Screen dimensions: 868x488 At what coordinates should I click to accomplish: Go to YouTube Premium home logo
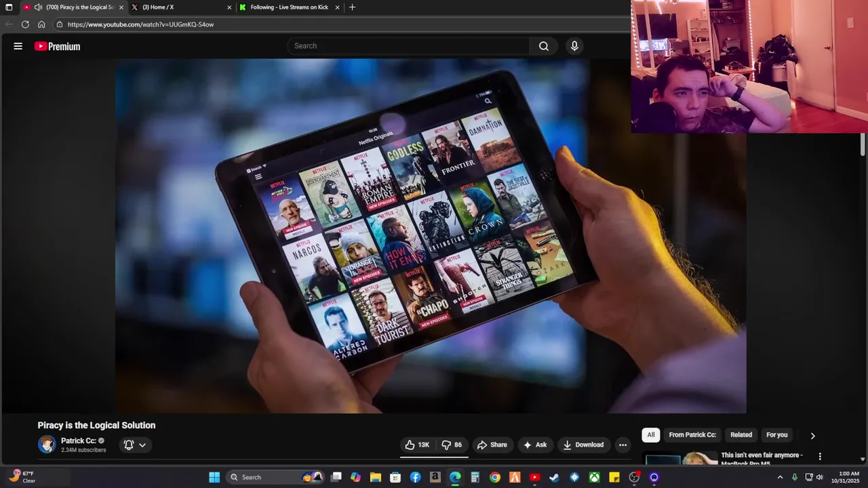point(58,46)
